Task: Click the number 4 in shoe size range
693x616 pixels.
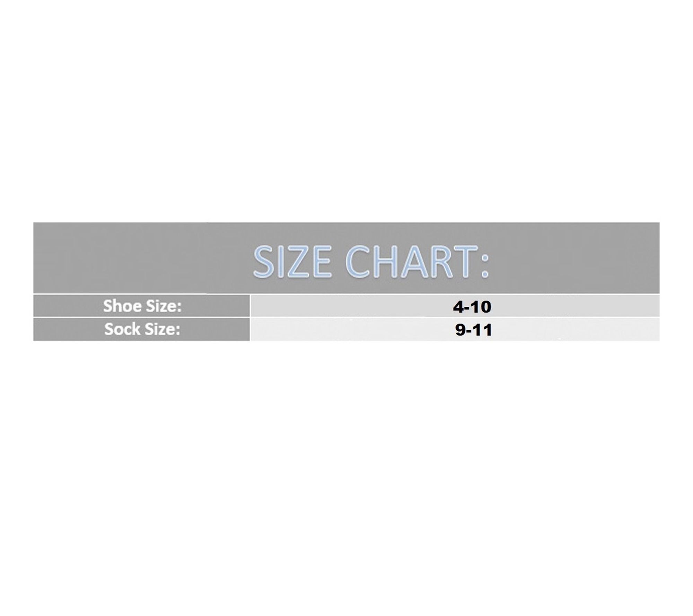Action: pos(458,307)
